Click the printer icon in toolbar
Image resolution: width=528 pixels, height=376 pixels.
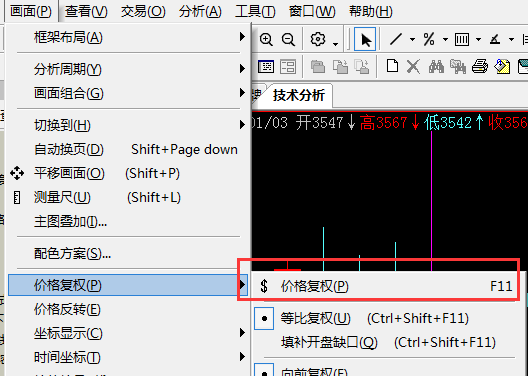(x=480, y=66)
